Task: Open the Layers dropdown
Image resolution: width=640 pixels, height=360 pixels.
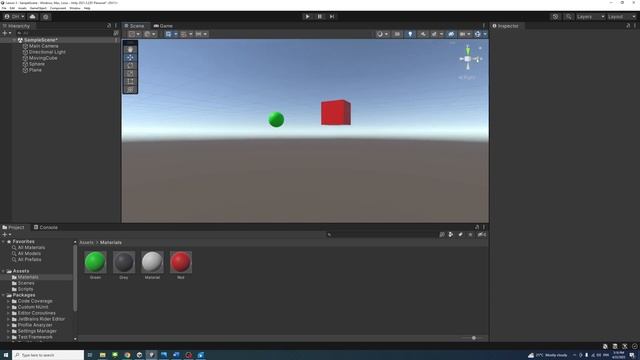Action: point(590,17)
